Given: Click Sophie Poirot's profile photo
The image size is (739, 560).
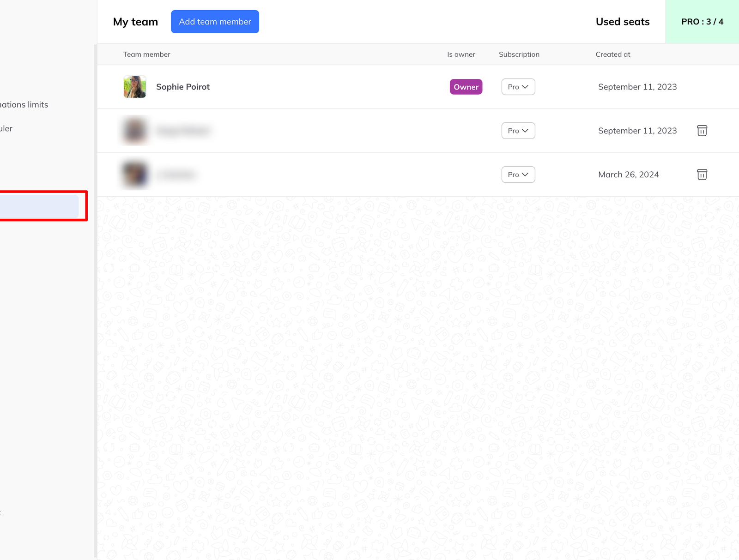Looking at the screenshot, I should click(x=135, y=87).
